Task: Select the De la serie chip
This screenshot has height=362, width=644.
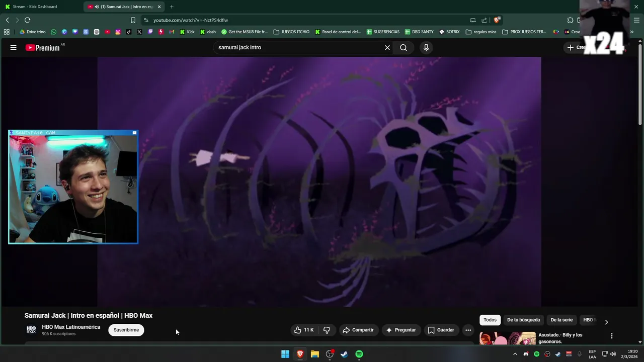Action: [x=561, y=320]
